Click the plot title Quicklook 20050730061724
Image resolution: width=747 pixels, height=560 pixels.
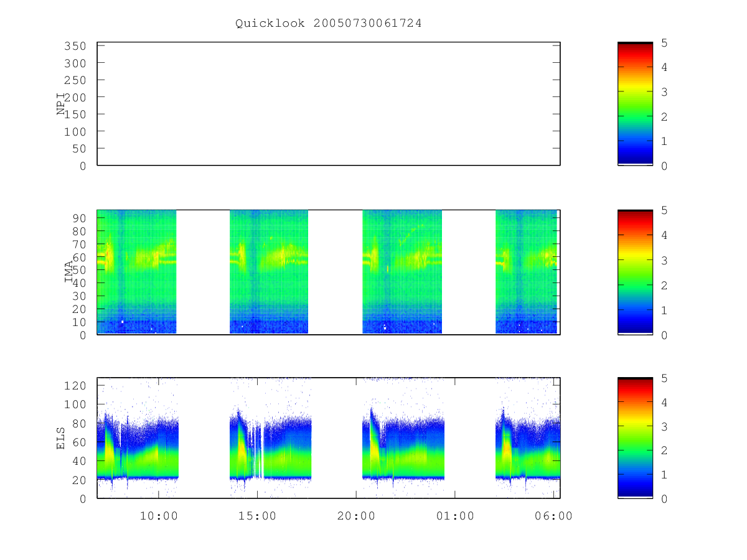point(329,24)
